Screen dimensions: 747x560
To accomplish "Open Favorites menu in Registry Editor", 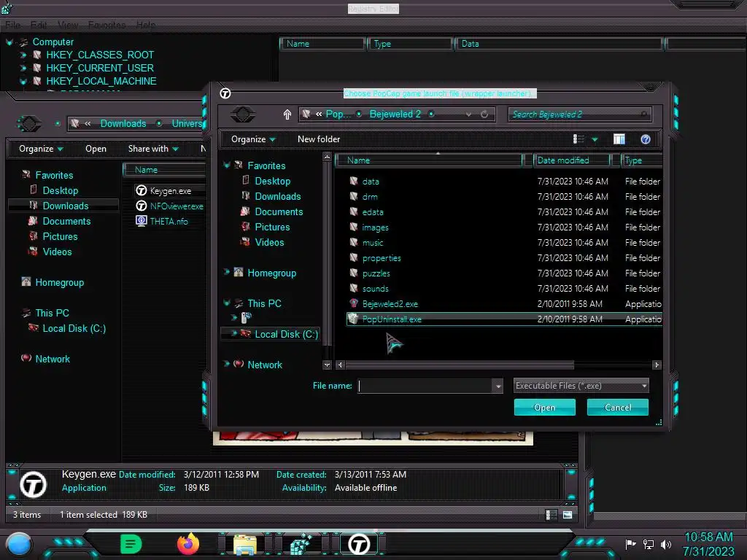I will click(107, 26).
